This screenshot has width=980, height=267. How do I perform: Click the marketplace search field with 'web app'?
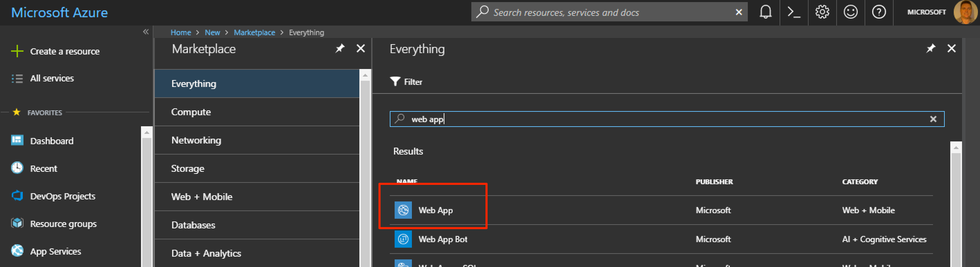click(667, 119)
